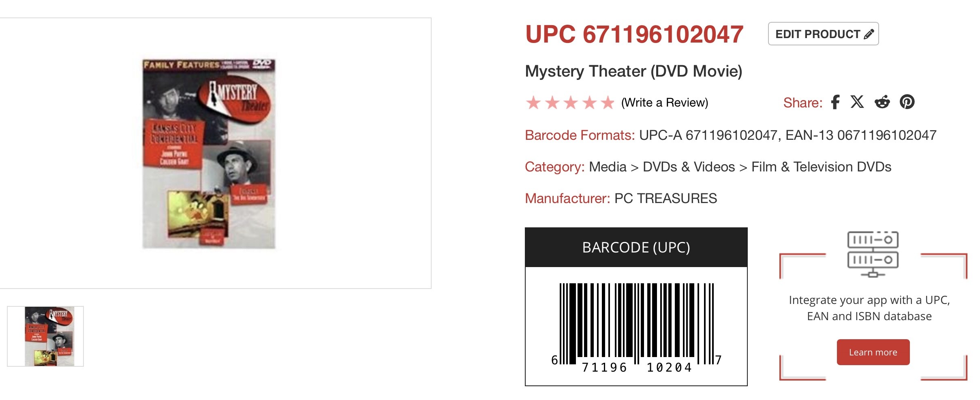The image size is (980, 400).
Task: Click the UPC 671196102047 heading
Action: coord(634,34)
